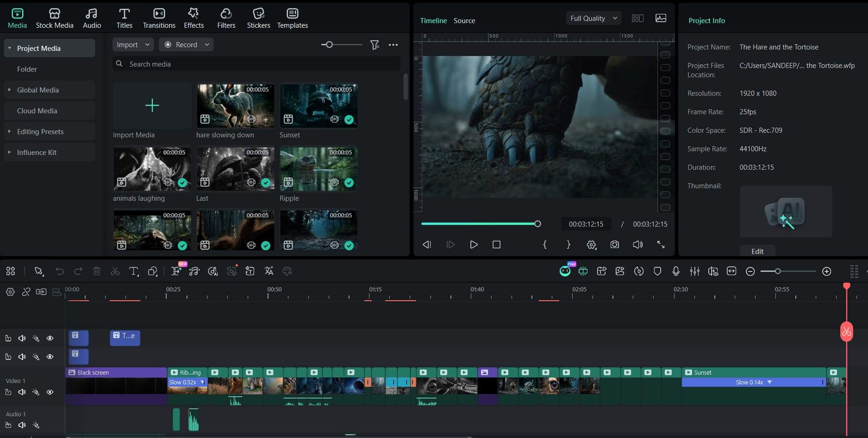868x438 pixels.
Task: Open the Transitions tab
Action: 159,18
